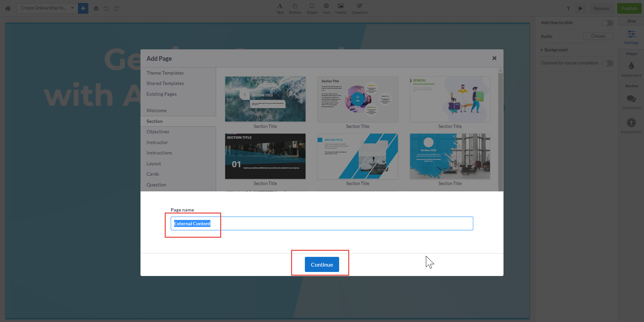
Task: Insert a Question element
Action: [x=360, y=8]
